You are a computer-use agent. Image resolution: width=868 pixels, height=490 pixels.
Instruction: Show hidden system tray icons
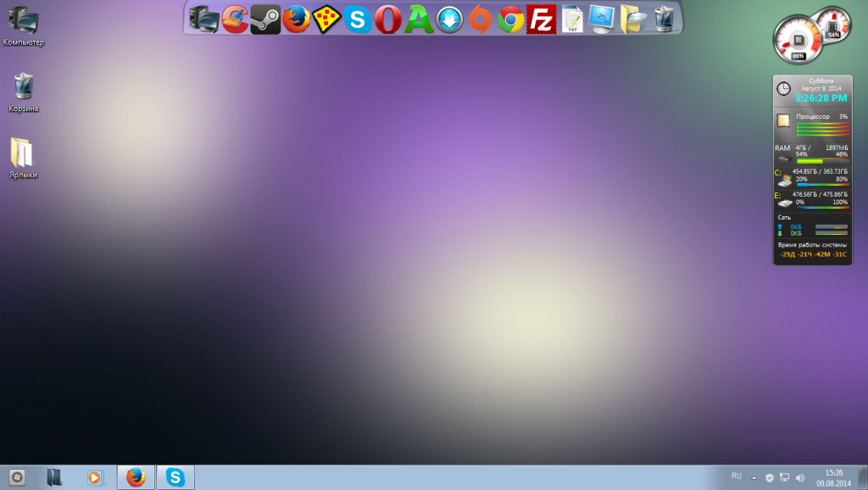[x=754, y=478]
